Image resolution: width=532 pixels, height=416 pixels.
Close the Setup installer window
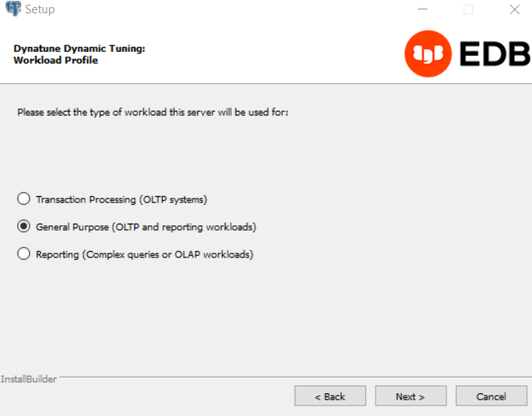(x=514, y=9)
